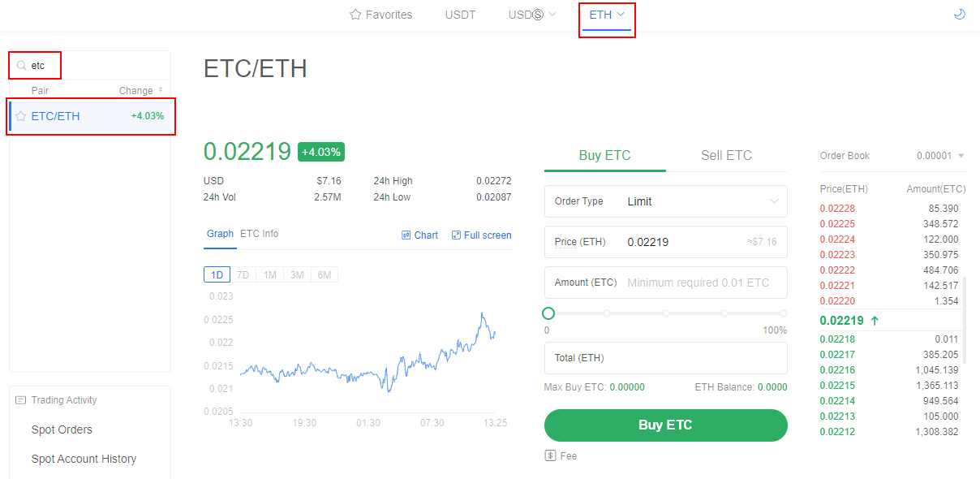Image resolution: width=980 pixels, height=479 pixels.
Task: Favorite the ETC/ETH pair via its star
Action: tap(19, 115)
